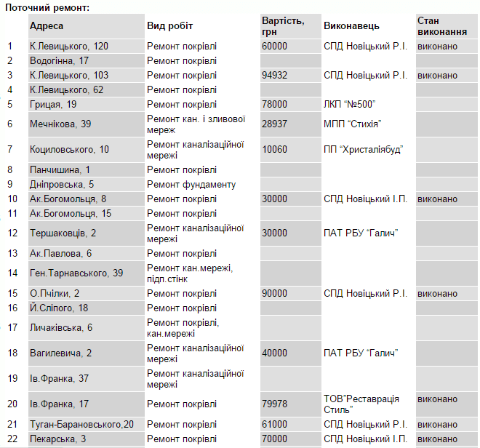Viewport: 480px width, 448px height.
Task: Click the address "Водогінна, 17"
Action: [59, 61]
